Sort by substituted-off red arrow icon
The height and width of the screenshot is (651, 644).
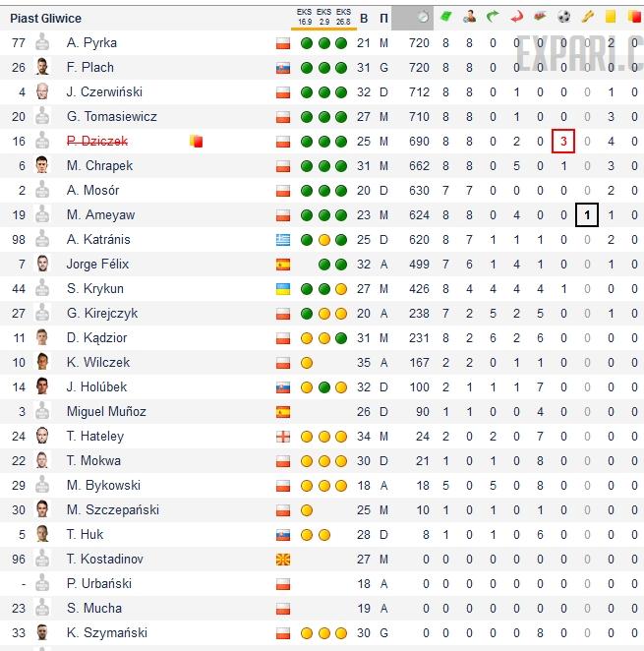516,17
